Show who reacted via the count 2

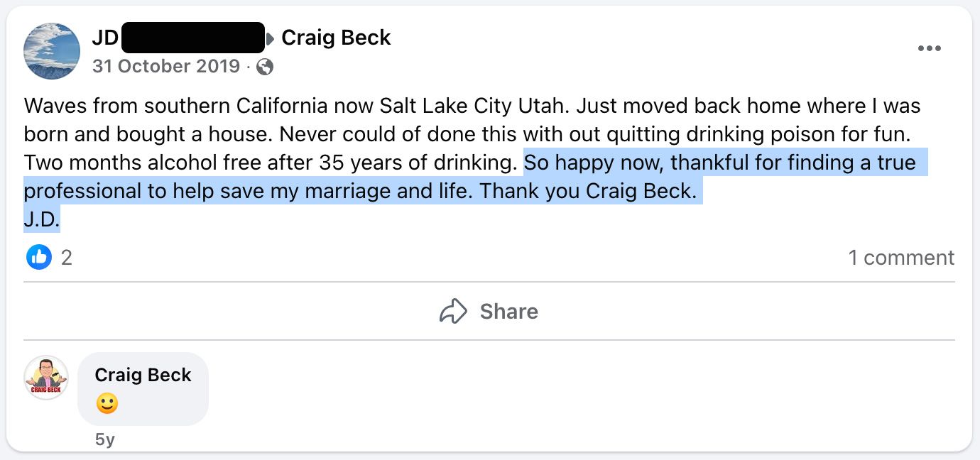[x=67, y=257]
